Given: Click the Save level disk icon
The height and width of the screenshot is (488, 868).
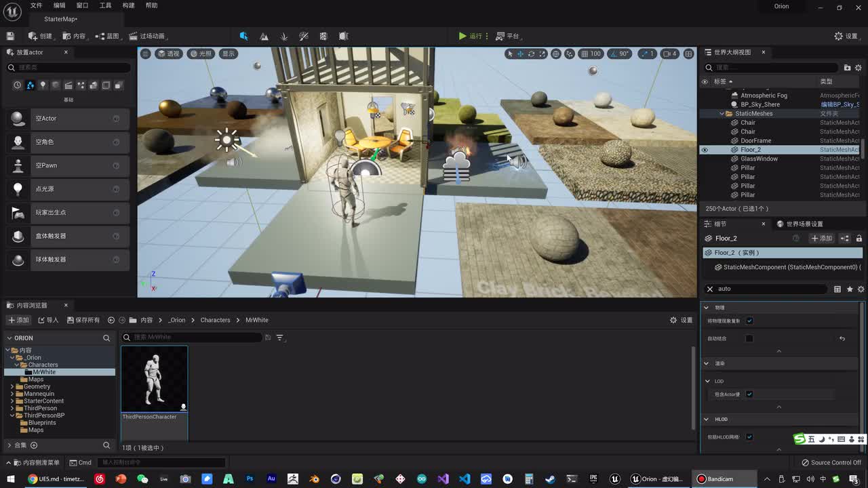Looking at the screenshot, I should click(x=10, y=36).
